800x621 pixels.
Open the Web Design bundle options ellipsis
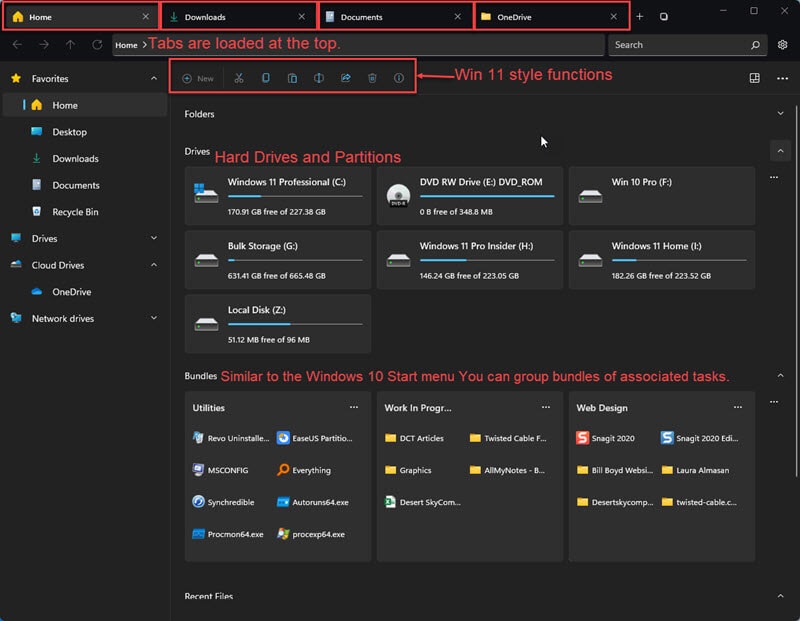point(738,407)
